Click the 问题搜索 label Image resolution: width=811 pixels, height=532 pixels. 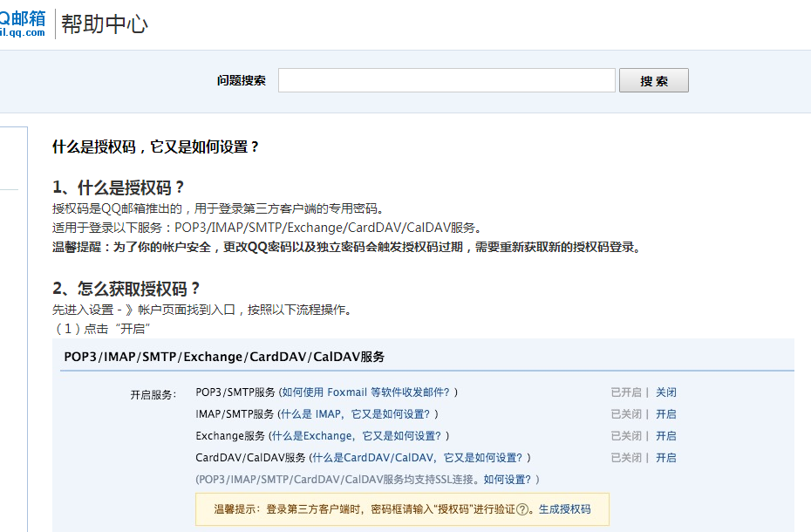(241, 80)
